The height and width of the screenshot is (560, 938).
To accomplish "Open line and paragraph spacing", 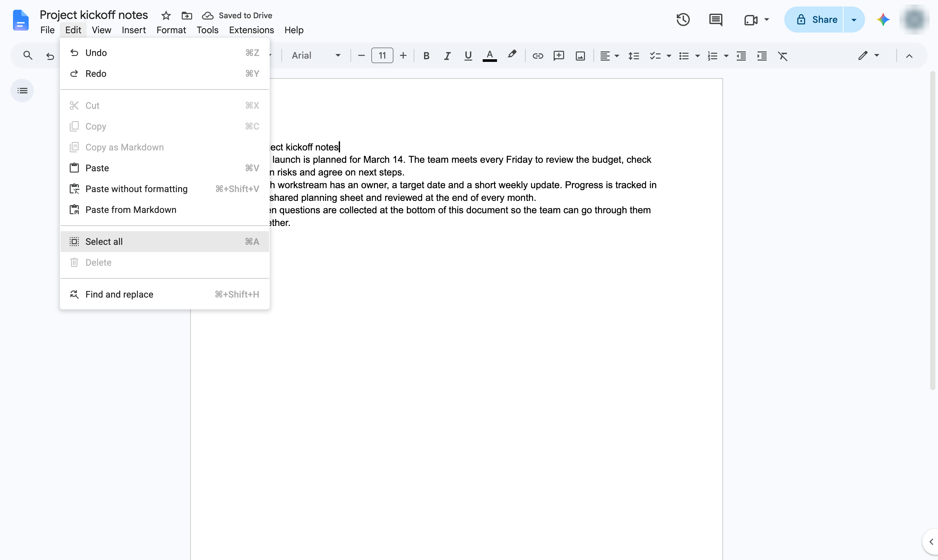I will point(633,56).
